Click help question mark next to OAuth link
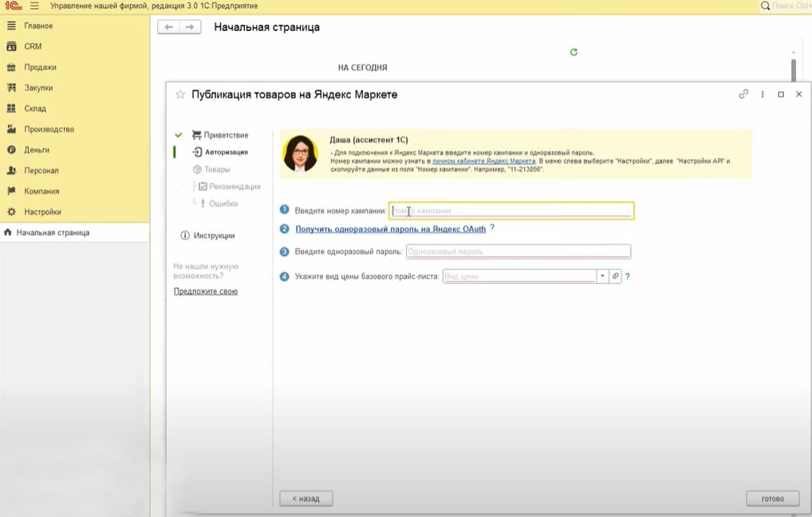The width and height of the screenshot is (812, 517). click(492, 228)
